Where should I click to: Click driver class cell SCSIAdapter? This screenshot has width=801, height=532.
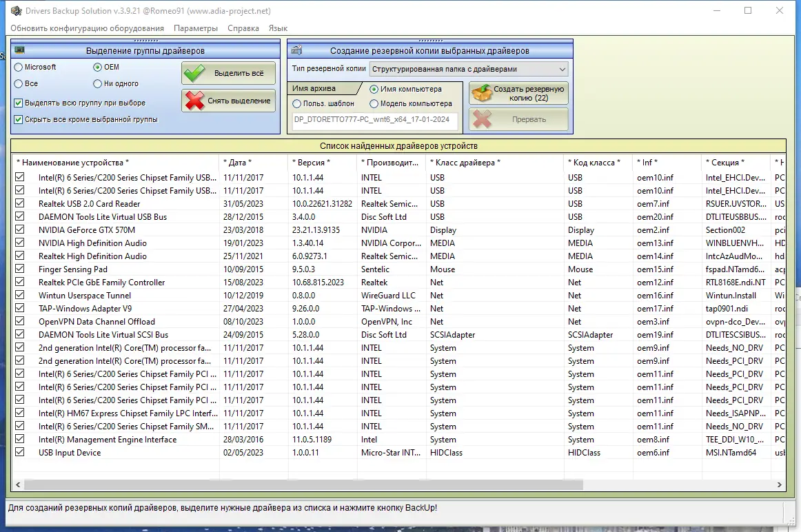pyautogui.click(x=453, y=335)
